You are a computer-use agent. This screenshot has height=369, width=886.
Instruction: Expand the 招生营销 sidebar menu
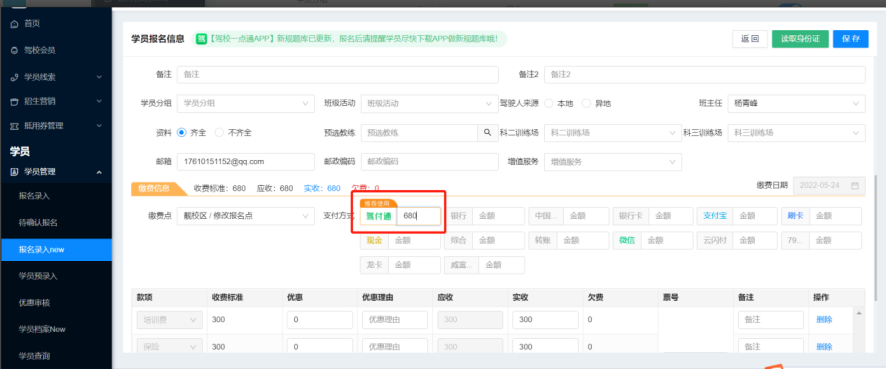coord(99,102)
